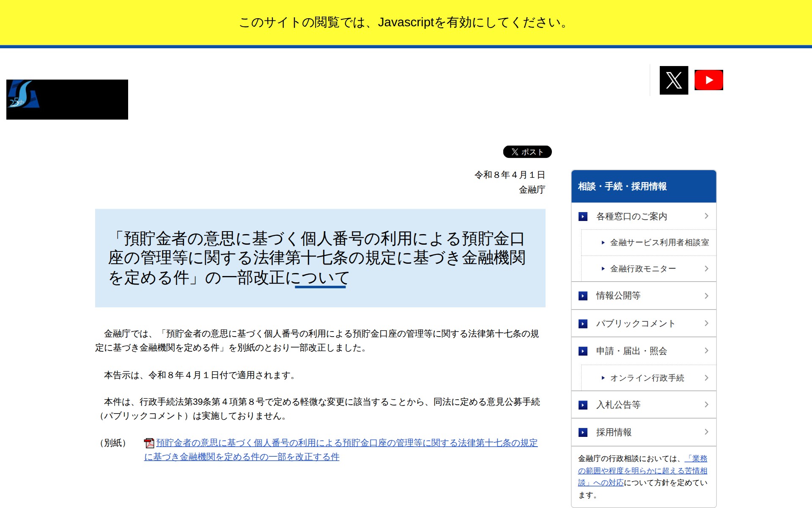The height and width of the screenshot is (508, 812).
Task: Click blue arrow icon next to 各種窓口のご案内
Action: 583,217
